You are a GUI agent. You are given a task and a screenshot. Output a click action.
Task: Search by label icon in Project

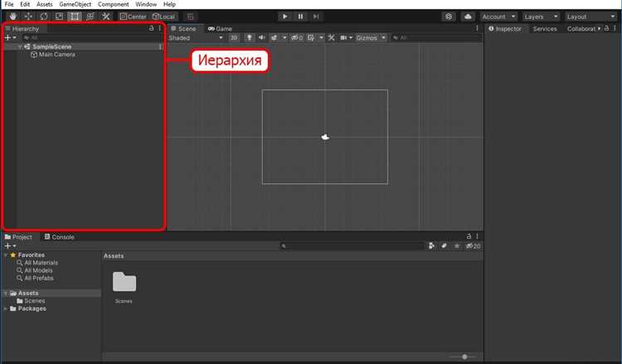pos(445,246)
